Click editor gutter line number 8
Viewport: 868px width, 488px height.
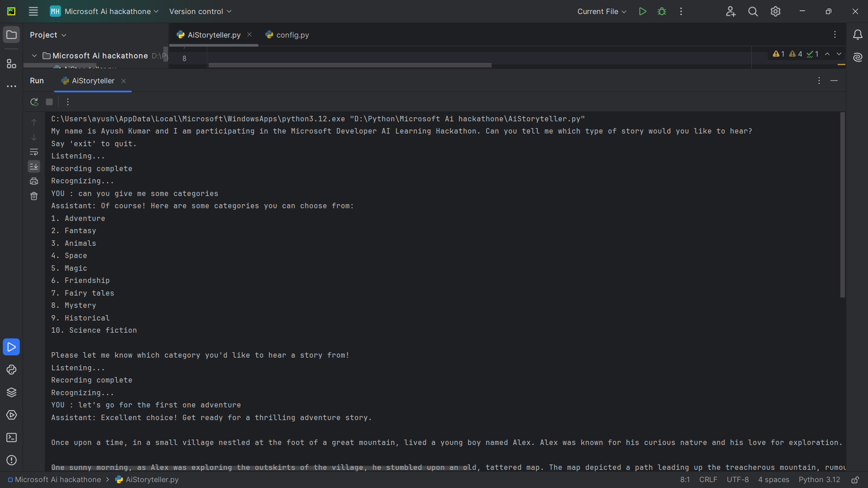[184, 58]
